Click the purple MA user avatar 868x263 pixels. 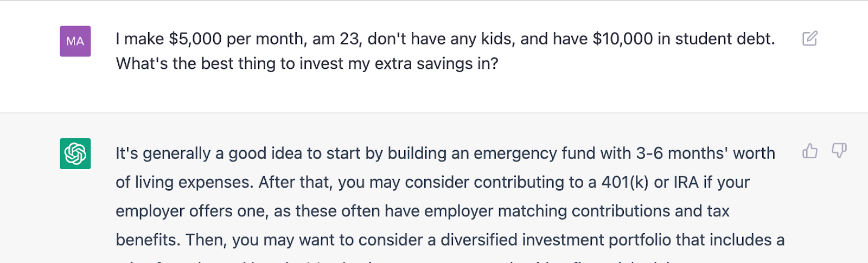click(75, 41)
